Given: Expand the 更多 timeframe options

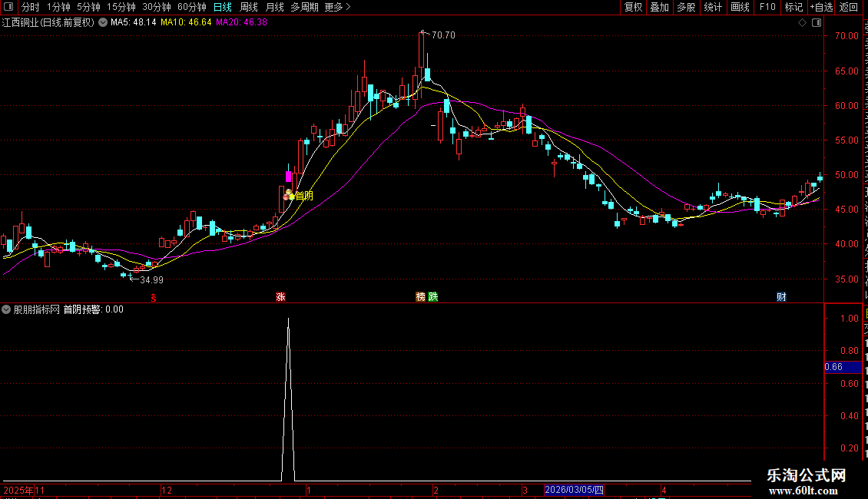Looking at the screenshot, I should click(337, 7).
